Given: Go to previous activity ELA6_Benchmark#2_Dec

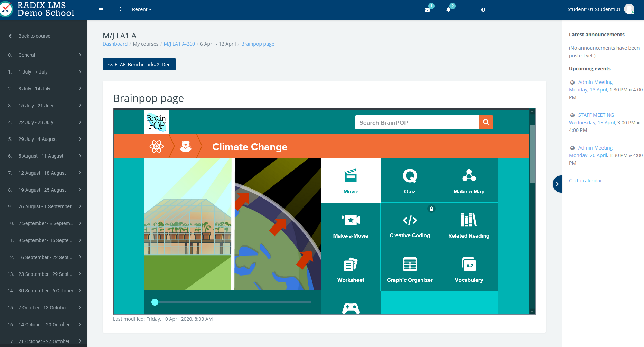Looking at the screenshot, I should click(x=139, y=65).
